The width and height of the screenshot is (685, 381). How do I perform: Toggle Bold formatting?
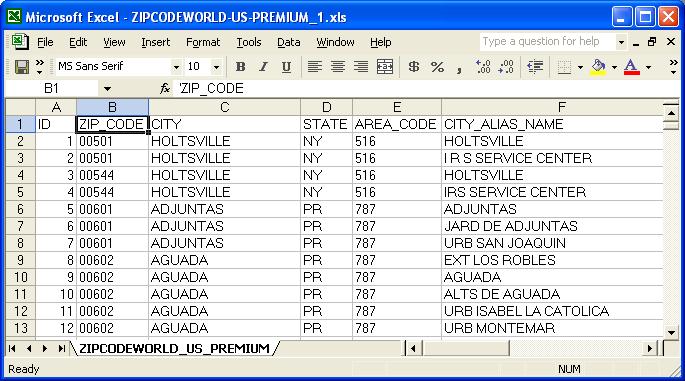pos(240,67)
